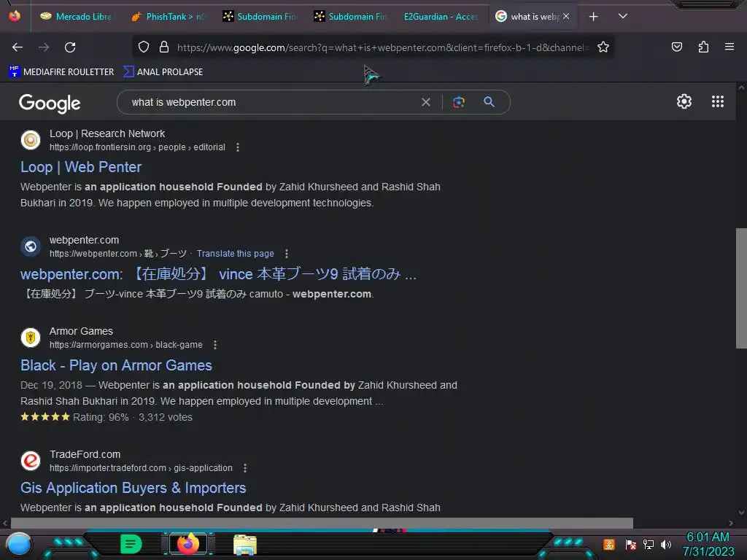
Task: Expand the list all tabs dropdown
Action: tap(623, 16)
